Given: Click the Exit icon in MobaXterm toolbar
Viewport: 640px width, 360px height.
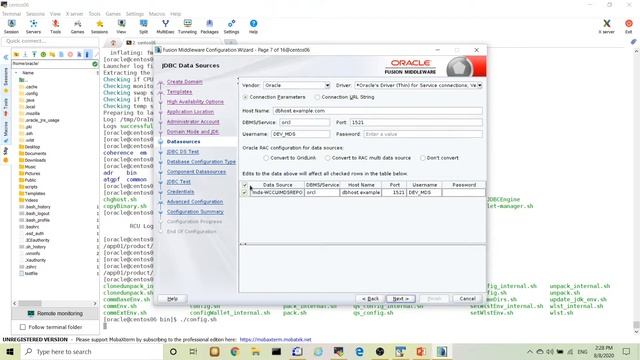Looking at the screenshot, I should click(x=629, y=26).
